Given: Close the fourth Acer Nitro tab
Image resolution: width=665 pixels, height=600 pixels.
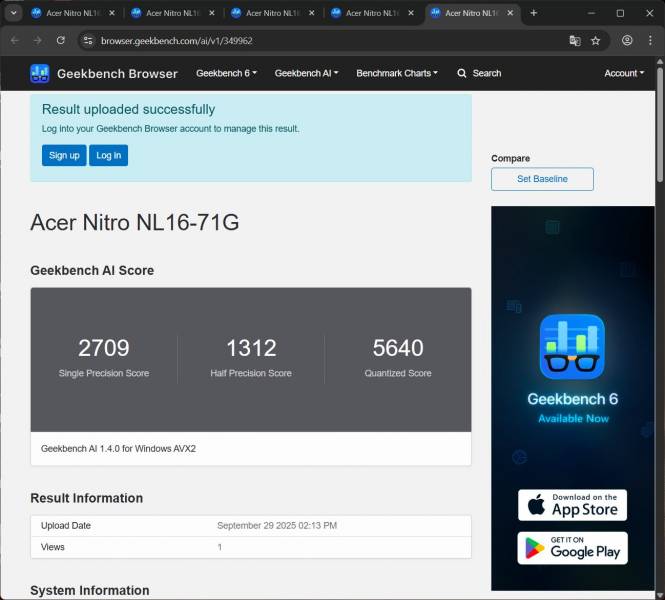Looking at the screenshot, I should click(411, 13).
